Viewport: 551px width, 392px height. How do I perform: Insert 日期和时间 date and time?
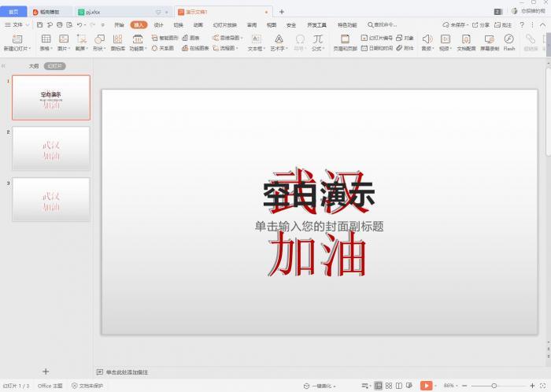tap(377, 48)
